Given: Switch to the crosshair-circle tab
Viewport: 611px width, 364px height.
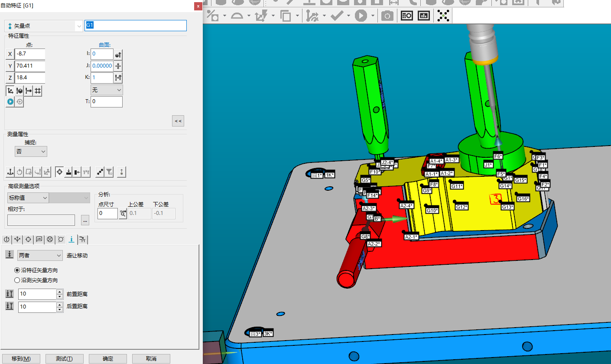Looking at the screenshot, I should [x=28, y=239].
